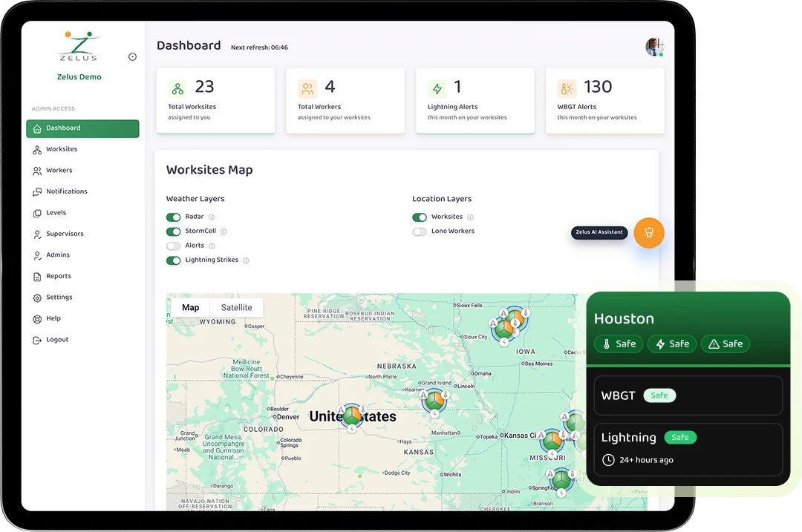Open Settings from the sidebar
Viewport: 802px width, 532px height.
pyautogui.click(x=59, y=298)
